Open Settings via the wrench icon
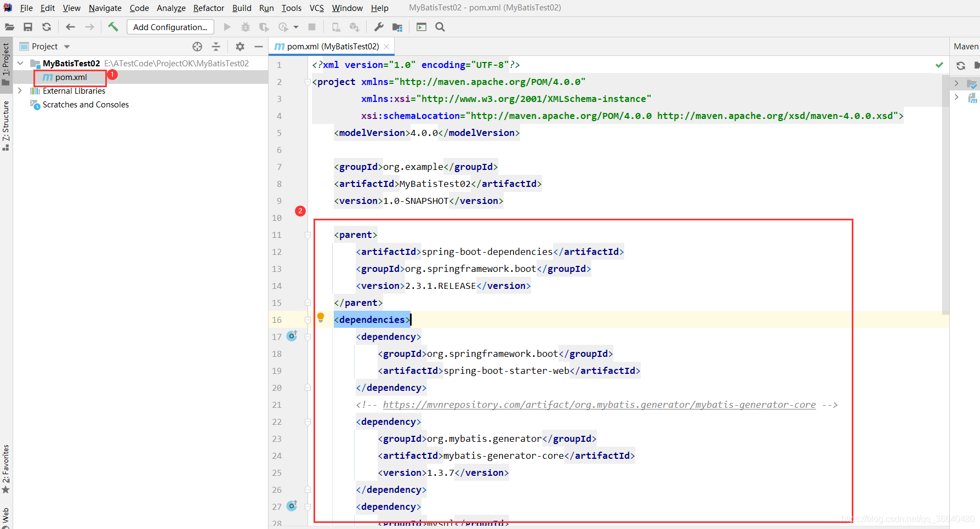This screenshot has width=980, height=529. point(379,27)
